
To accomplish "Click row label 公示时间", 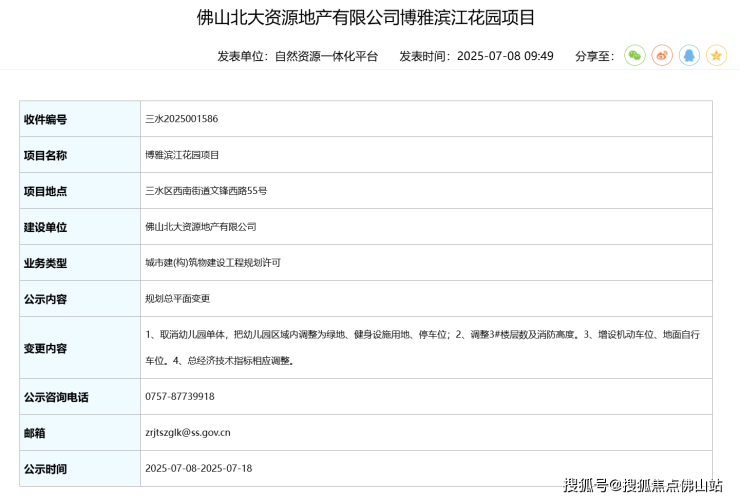I will pyautogui.click(x=45, y=469).
